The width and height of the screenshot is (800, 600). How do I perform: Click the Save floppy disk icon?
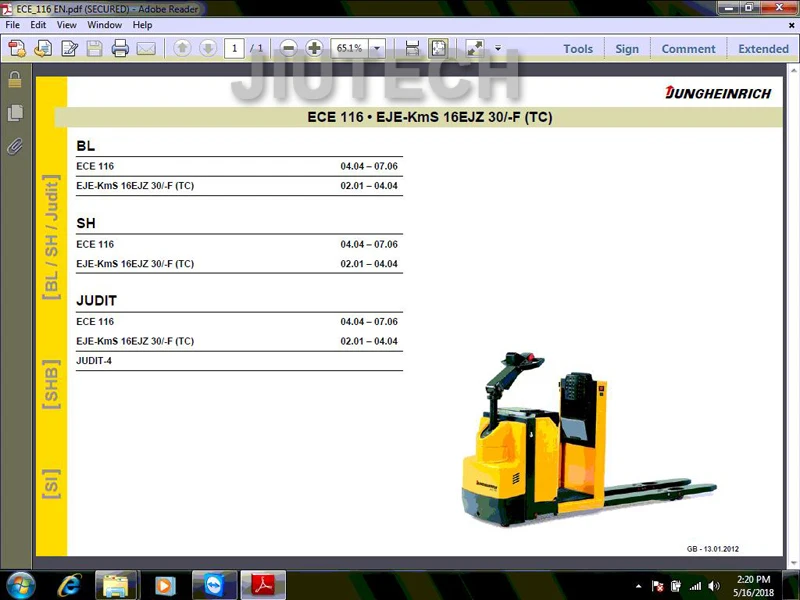(94, 48)
